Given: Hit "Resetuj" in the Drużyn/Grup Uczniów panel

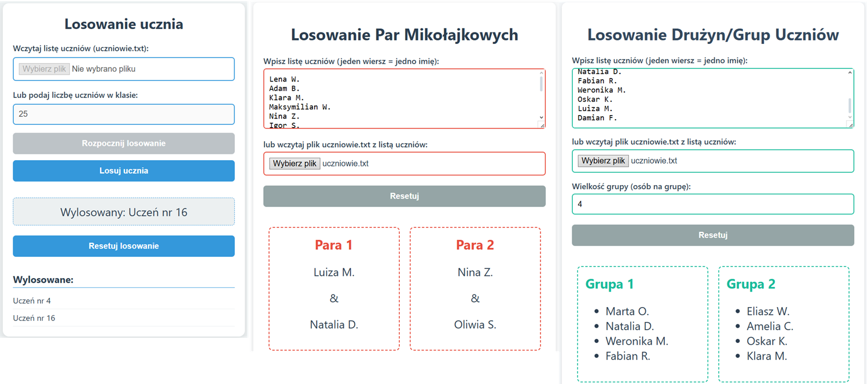Looking at the screenshot, I should pos(712,235).
